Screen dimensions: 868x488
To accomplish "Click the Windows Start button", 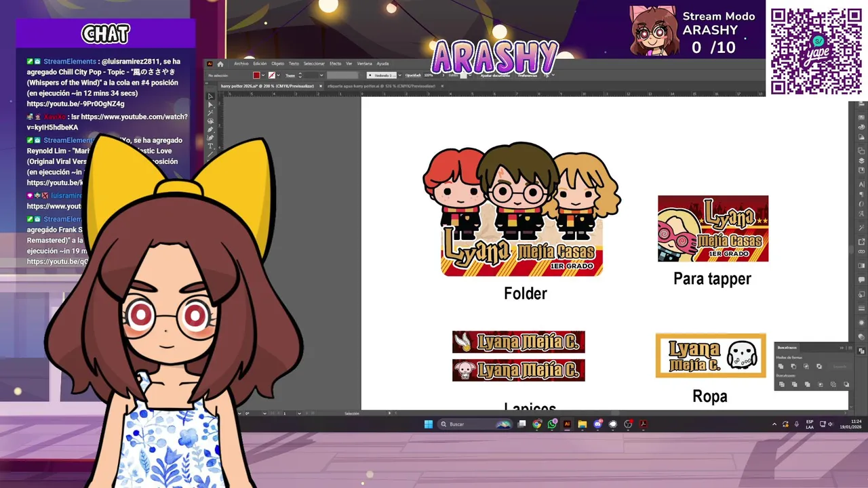I will [429, 424].
